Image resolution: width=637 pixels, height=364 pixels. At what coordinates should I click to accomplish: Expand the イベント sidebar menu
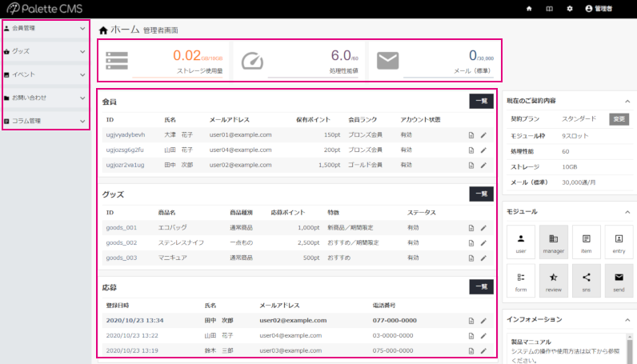[45, 74]
